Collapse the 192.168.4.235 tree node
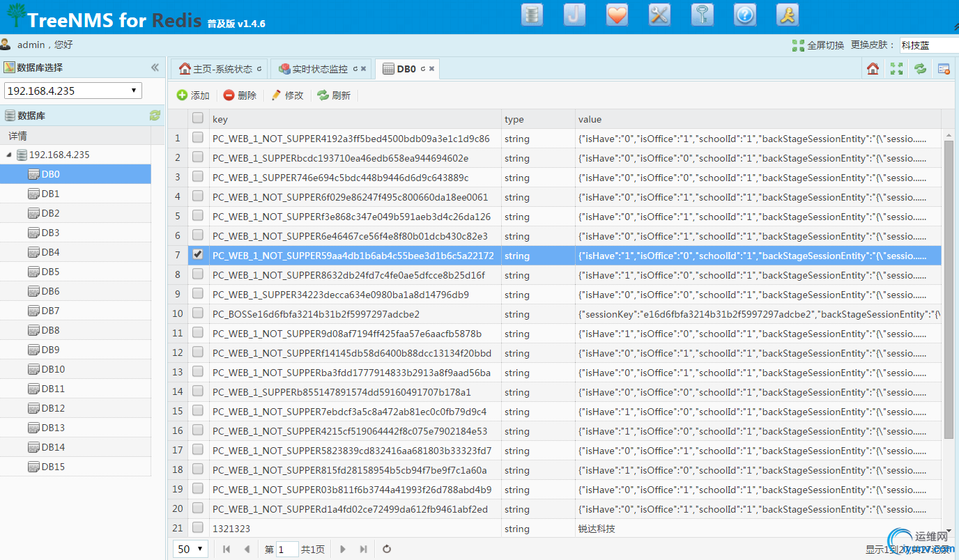This screenshot has height=560, width=959. click(x=9, y=155)
